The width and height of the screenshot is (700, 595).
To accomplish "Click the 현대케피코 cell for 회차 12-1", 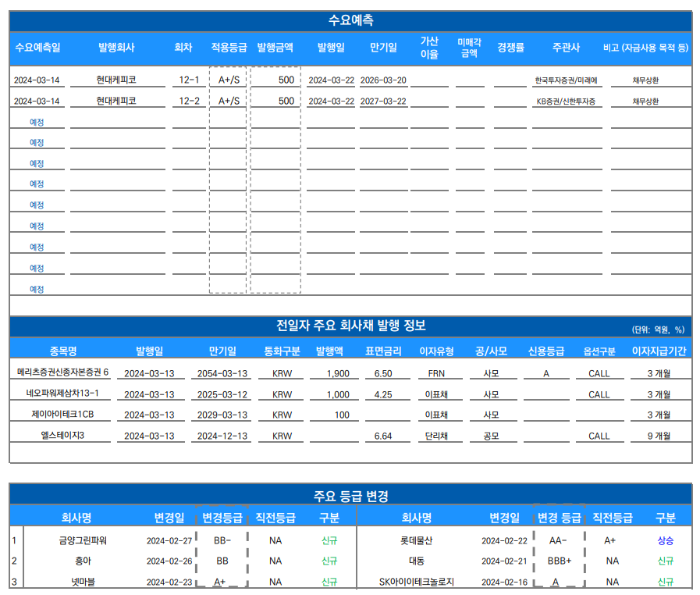I will tap(116, 80).
